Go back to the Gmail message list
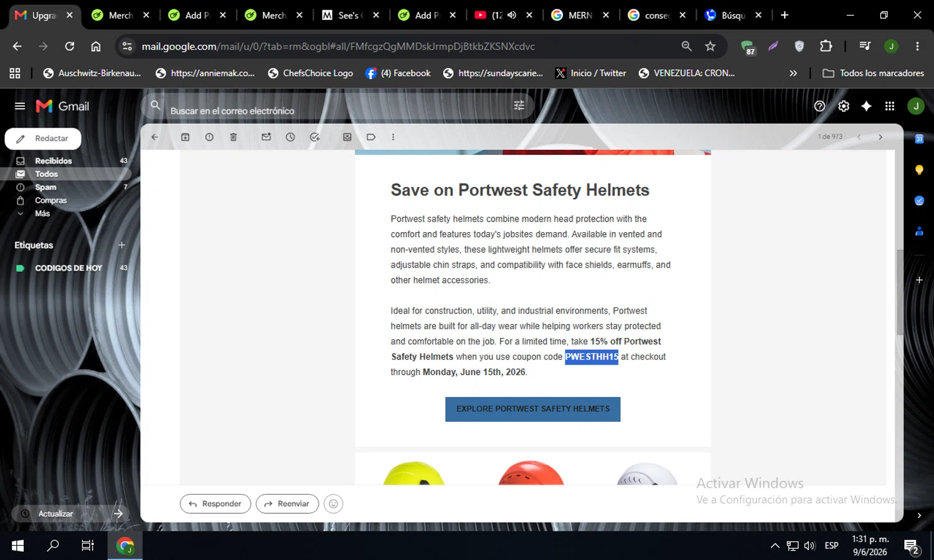This screenshot has height=560, width=934. click(154, 137)
